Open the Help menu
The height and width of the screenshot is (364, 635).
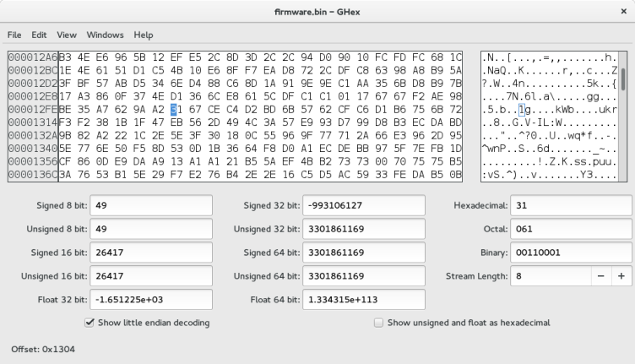click(x=143, y=35)
